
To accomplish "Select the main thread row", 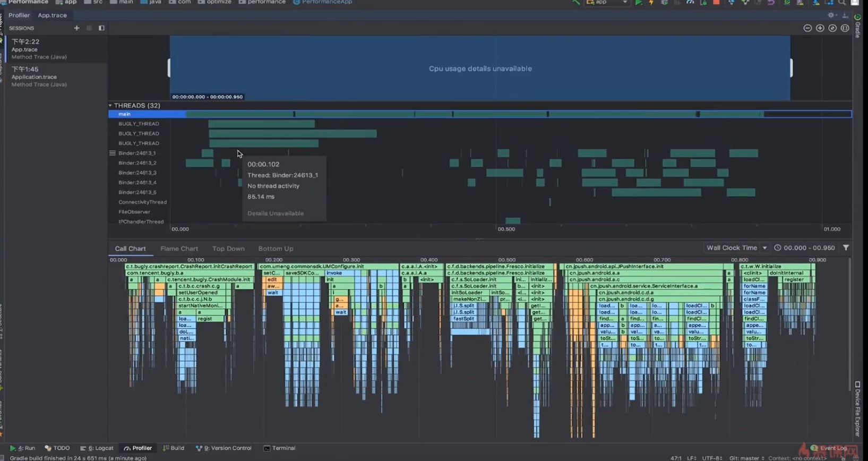I will point(480,114).
